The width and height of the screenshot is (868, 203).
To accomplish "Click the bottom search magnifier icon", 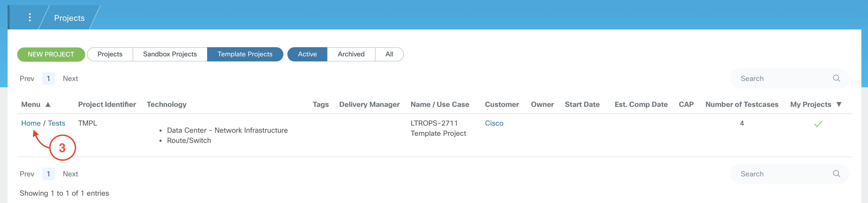I will [x=836, y=174].
